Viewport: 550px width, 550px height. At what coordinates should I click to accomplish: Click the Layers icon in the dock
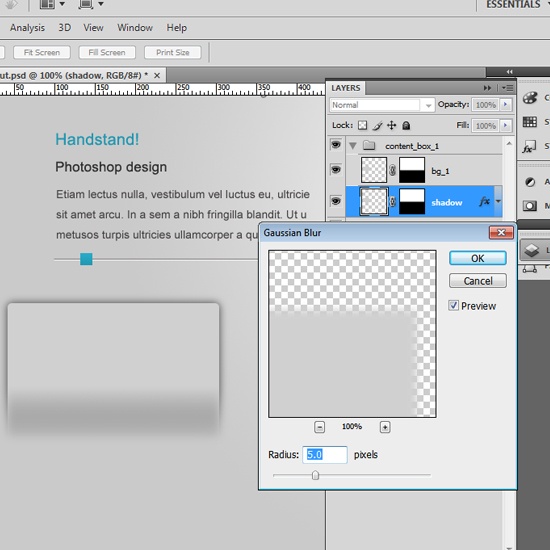532,250
